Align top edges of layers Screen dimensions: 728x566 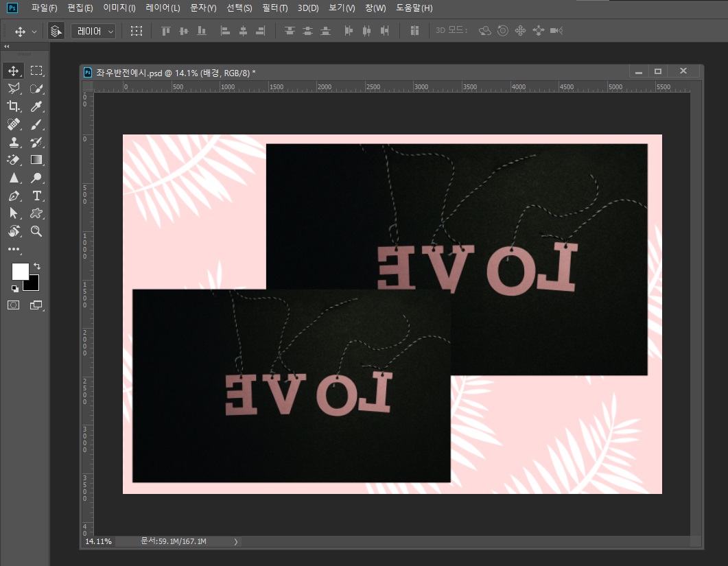click(x=166, y=31)
